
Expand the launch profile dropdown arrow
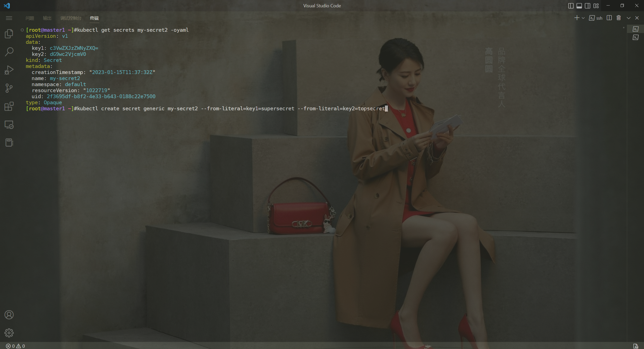pos(583,18)
